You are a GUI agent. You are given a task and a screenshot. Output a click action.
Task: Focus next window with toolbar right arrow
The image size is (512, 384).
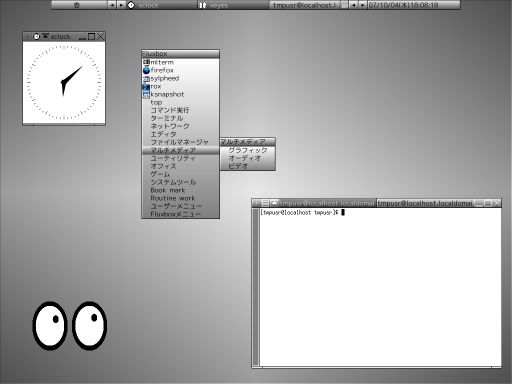pyautogui.click(x=363, y=5)
